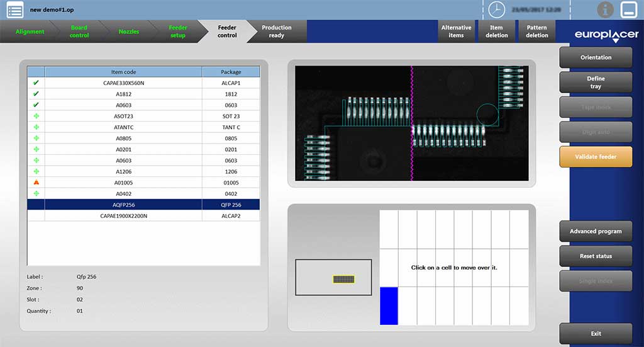
Task: Open the Feeder setup tab
Action: [x=178, y=31]
